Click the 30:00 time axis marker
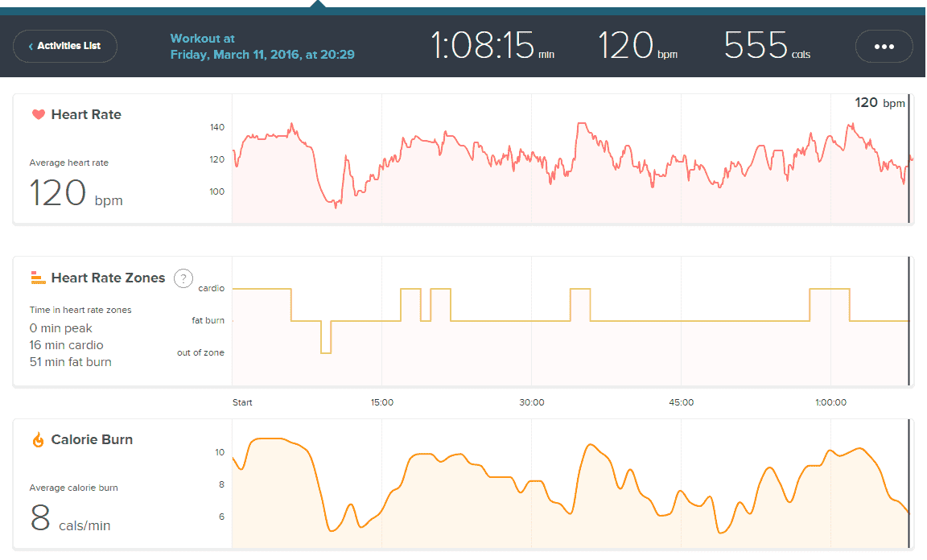The image size is (927, 560). click(531, 402)
